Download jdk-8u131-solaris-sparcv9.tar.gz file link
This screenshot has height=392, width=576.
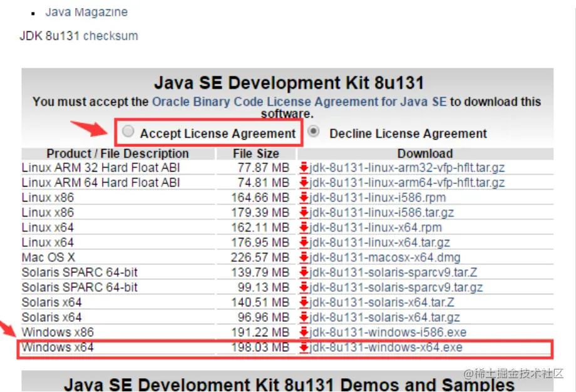click(x=396, y=287)
